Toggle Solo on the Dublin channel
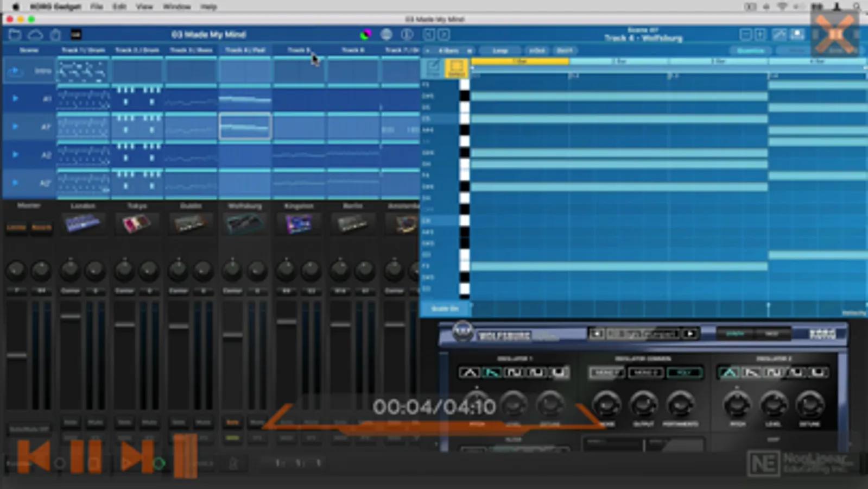This screenshot has height=489, width=868. click(x=179, y=422)
